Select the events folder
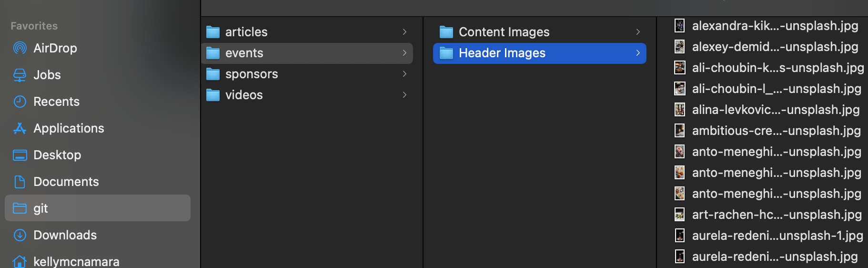Viewport: 868px width, 268px height. point(307,53)
